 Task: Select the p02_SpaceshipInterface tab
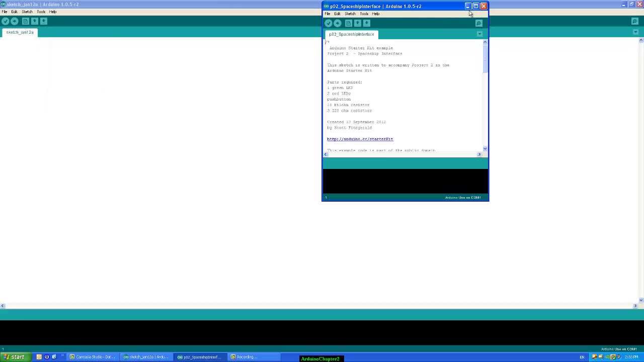pyautogui.click(x=352, y=34)
